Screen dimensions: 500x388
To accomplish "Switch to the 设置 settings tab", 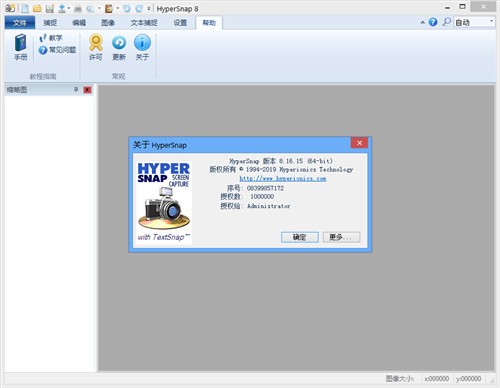I will tap(180, 22).
